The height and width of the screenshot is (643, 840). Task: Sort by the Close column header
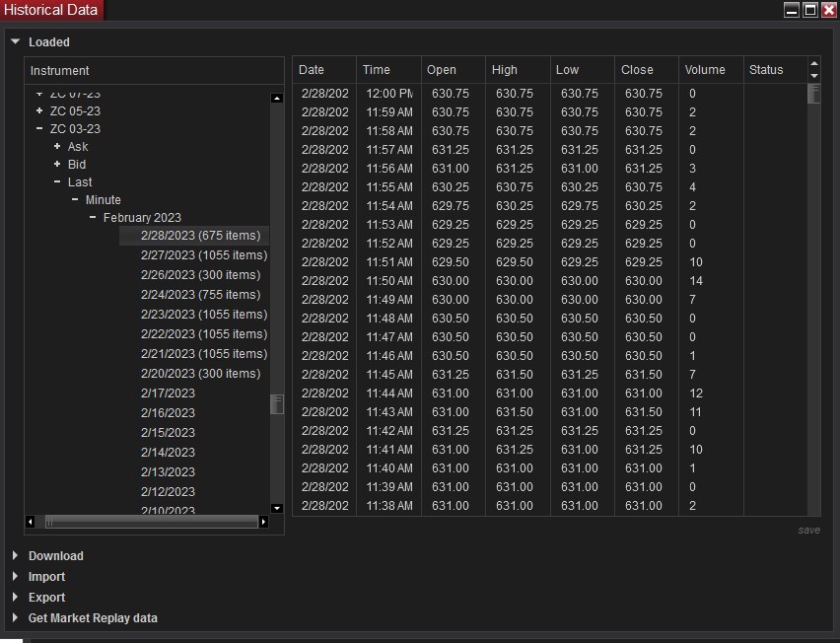(x=647, y=70)
